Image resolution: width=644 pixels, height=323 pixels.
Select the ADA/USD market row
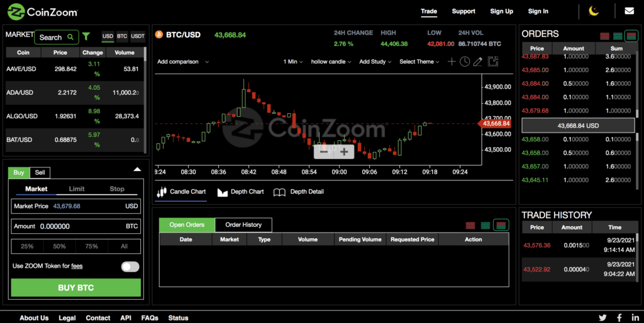click(75, 93)
